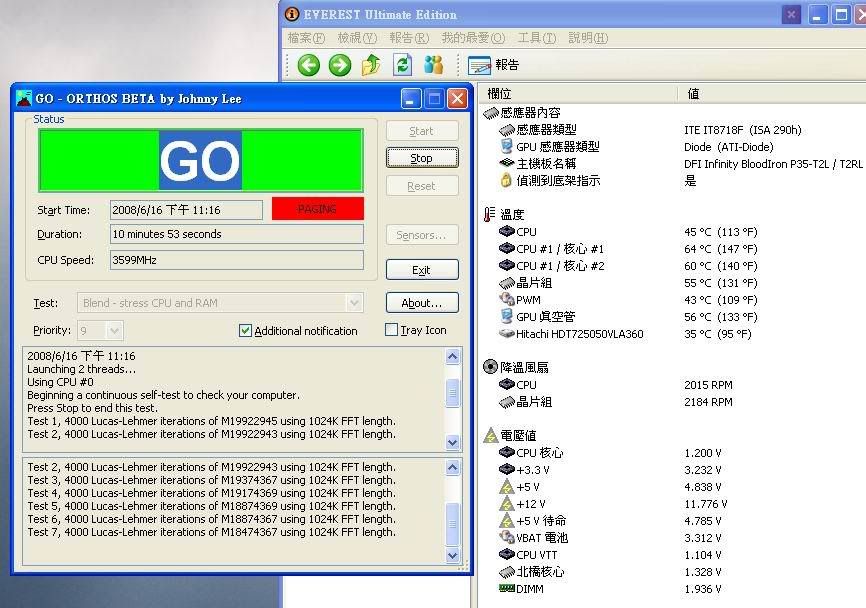Click the 值 column header in EVEREST
This screenshot has height=608, width=866.
772,93
